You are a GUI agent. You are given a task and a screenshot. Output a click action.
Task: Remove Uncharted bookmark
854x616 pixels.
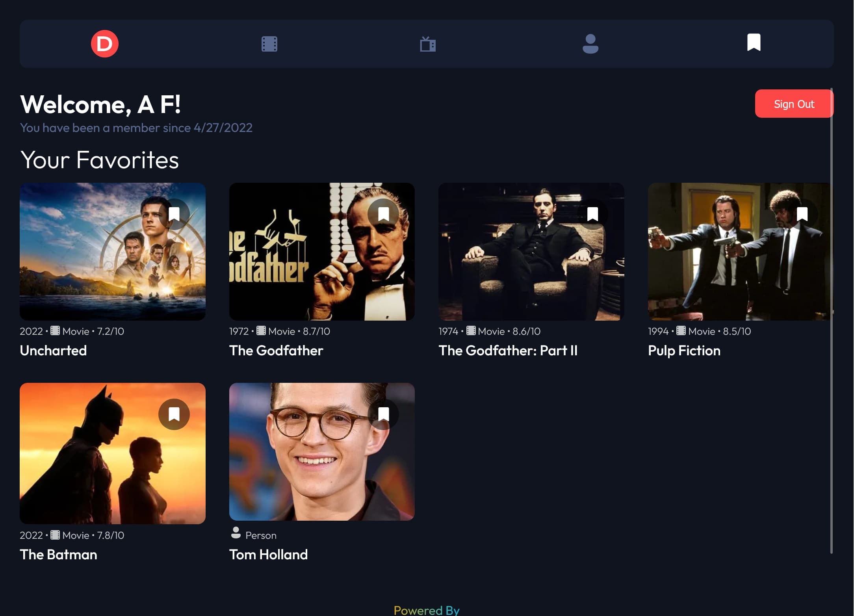[174, 214]
